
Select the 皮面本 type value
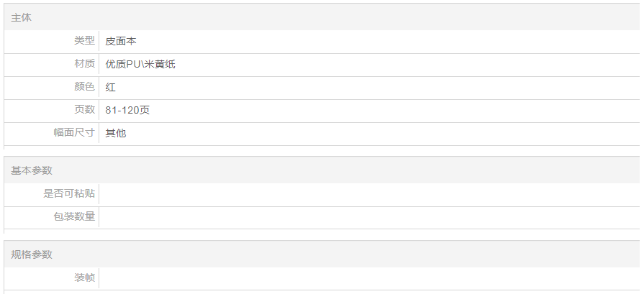click(x=121, y=41)
